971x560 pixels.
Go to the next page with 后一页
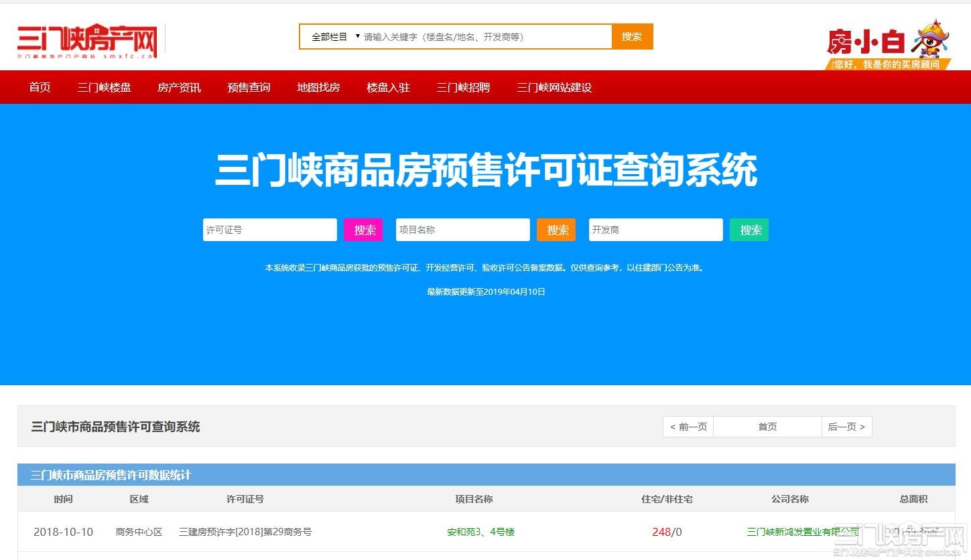(x=846, y=427)
